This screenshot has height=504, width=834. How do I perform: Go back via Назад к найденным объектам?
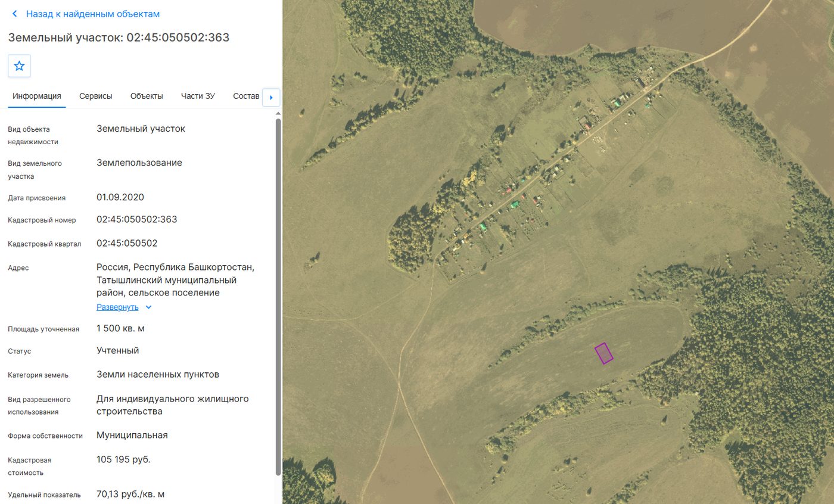click(93, 14)
